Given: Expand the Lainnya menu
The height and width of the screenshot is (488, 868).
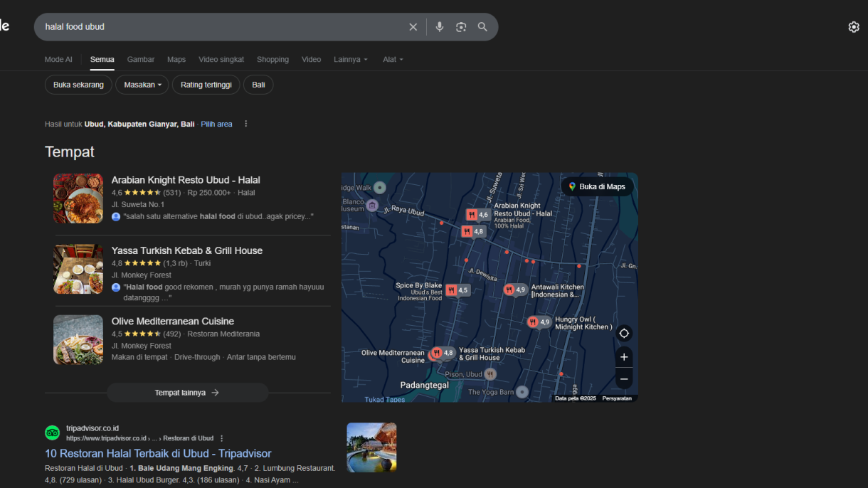Looking at the screenshot, I should 351,60.
